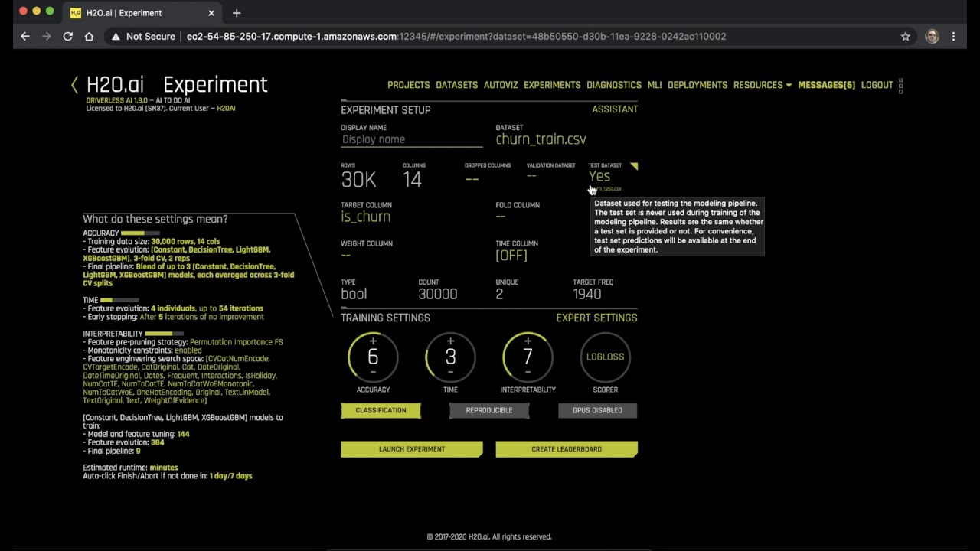This screenshot has width=980, height=551.
Task: Click the corner marker on Test Dataset
Action: (634, 165)
